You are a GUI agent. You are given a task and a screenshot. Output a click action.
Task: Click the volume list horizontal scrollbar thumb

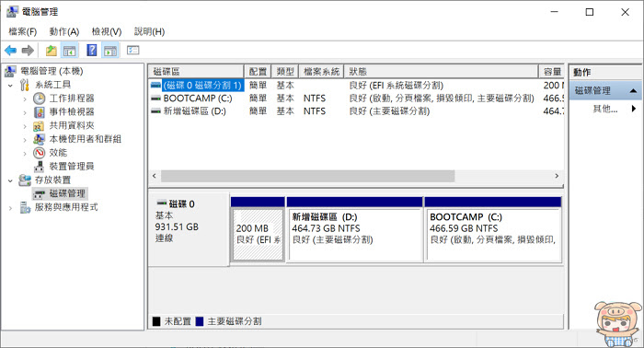pos(307,176)
